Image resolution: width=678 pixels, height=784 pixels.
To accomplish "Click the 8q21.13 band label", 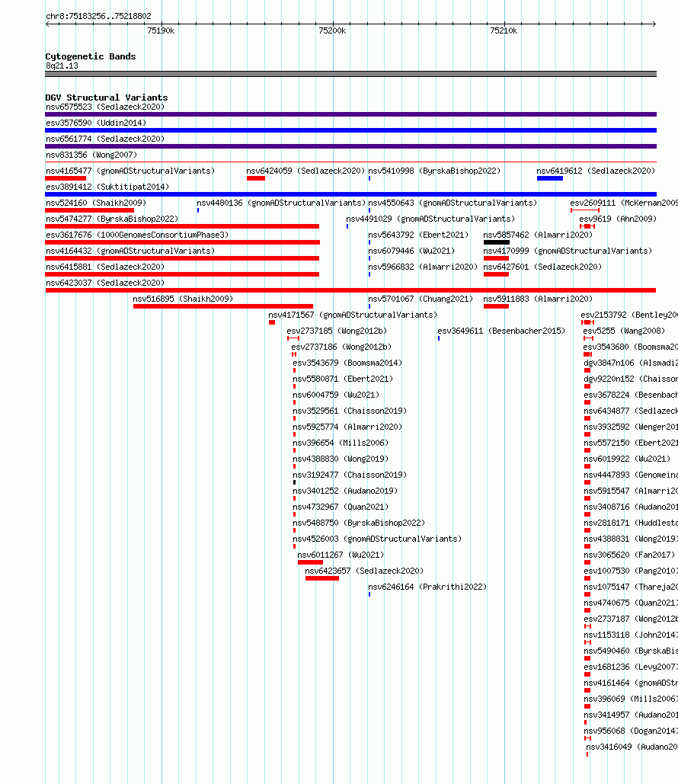I will click(62, 66).
